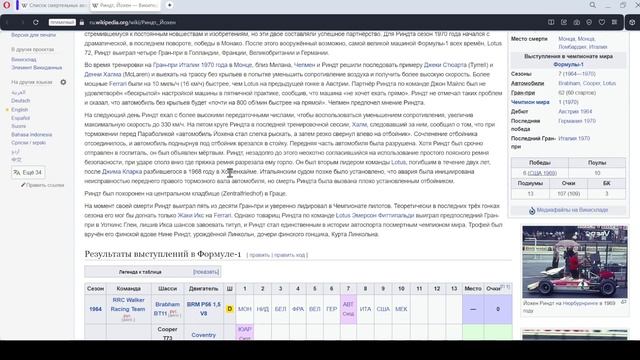640x360 pixels.
Task: Click the yellow D tyre badge
Action: click(229, 309)
